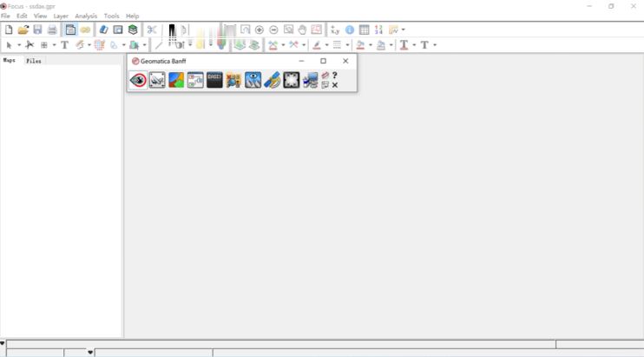Click the question mark help button
This screenshot has height=357, width=644.
coord(335,76)
